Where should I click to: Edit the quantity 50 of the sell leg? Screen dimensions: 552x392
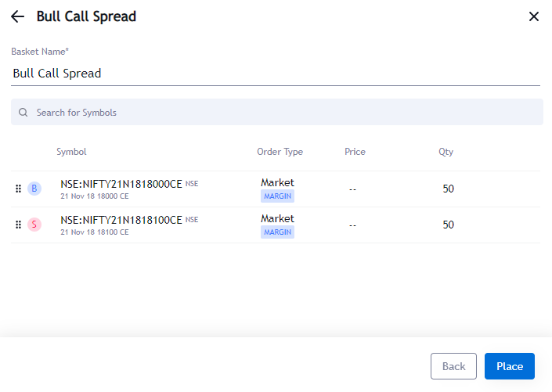(448, 225)
